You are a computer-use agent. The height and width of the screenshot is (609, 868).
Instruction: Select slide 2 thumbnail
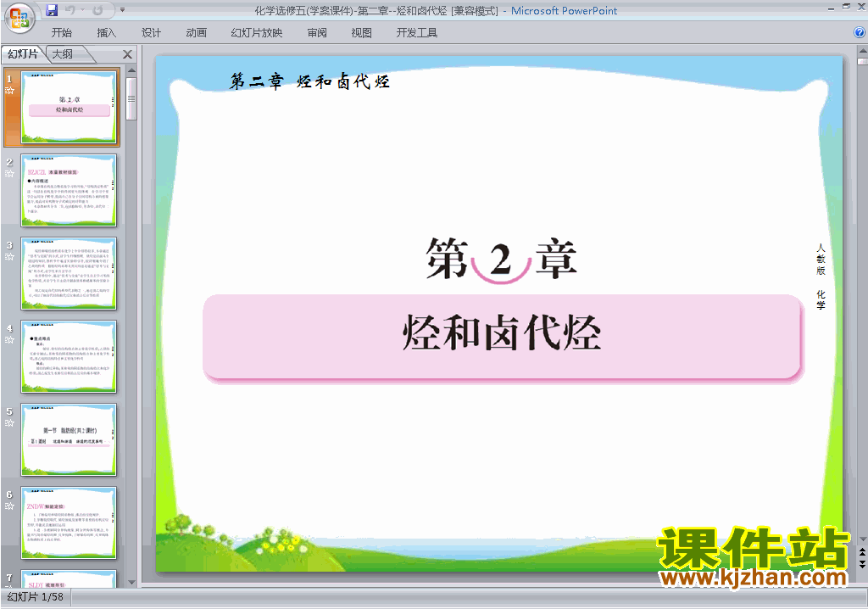(69, 190)
